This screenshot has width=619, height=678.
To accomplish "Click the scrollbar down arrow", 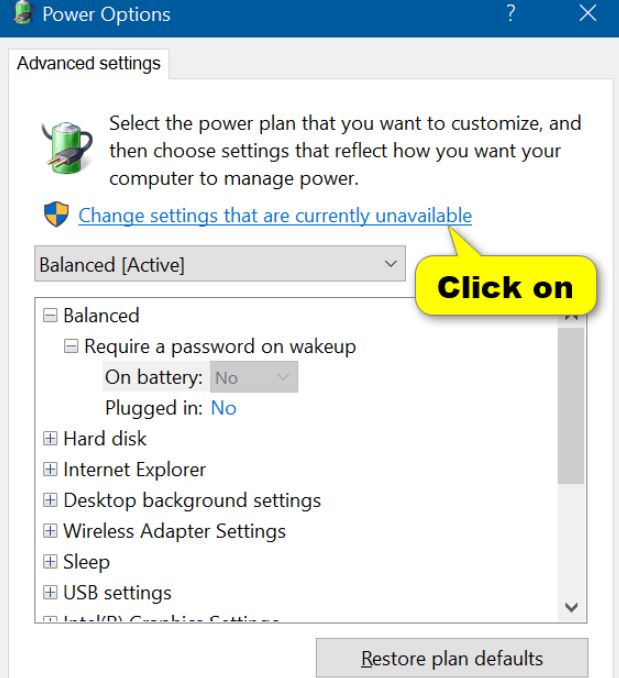I will pos(571,606).
